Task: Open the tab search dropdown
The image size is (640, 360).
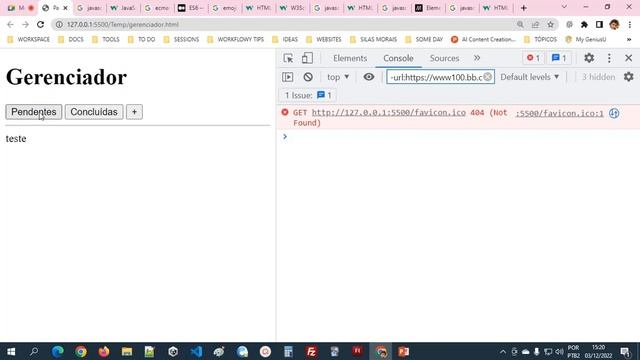Action: pos(564,7)
